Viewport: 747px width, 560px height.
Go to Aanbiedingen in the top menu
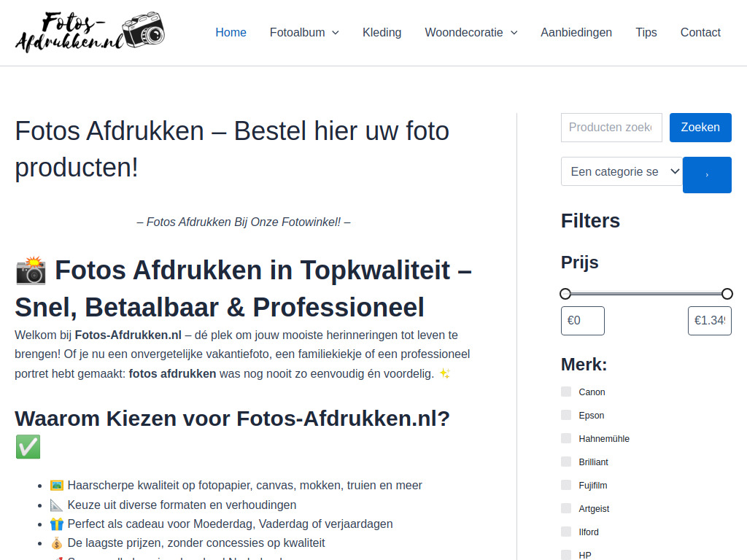(x=576, y=33)
